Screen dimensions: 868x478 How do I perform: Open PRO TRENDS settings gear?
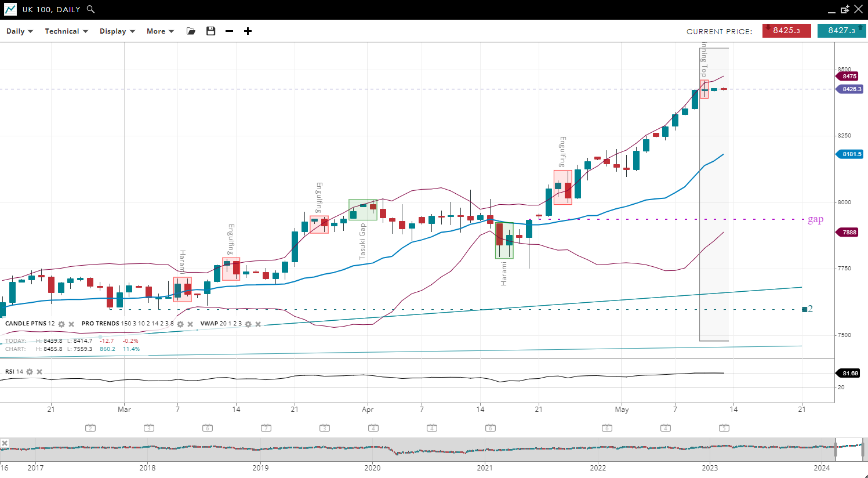click(x=180, y=324)
